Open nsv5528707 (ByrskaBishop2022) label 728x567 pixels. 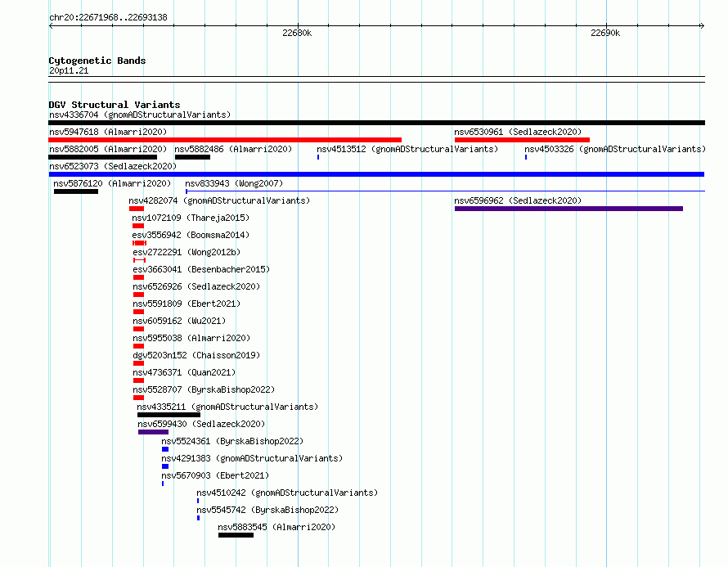coord(204,389)
